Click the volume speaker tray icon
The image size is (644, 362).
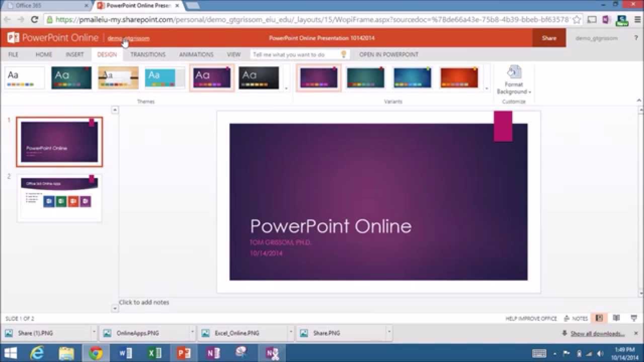[x=600, y=353]
